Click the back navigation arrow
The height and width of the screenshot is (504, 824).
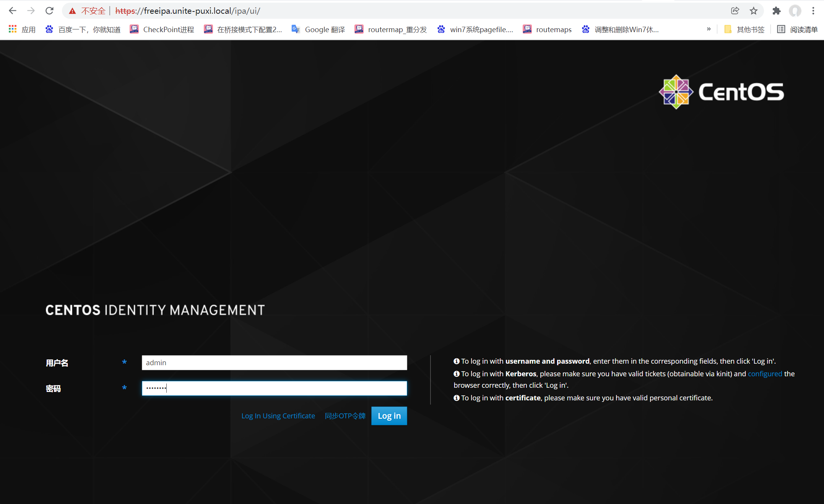[x=13, y=11]
